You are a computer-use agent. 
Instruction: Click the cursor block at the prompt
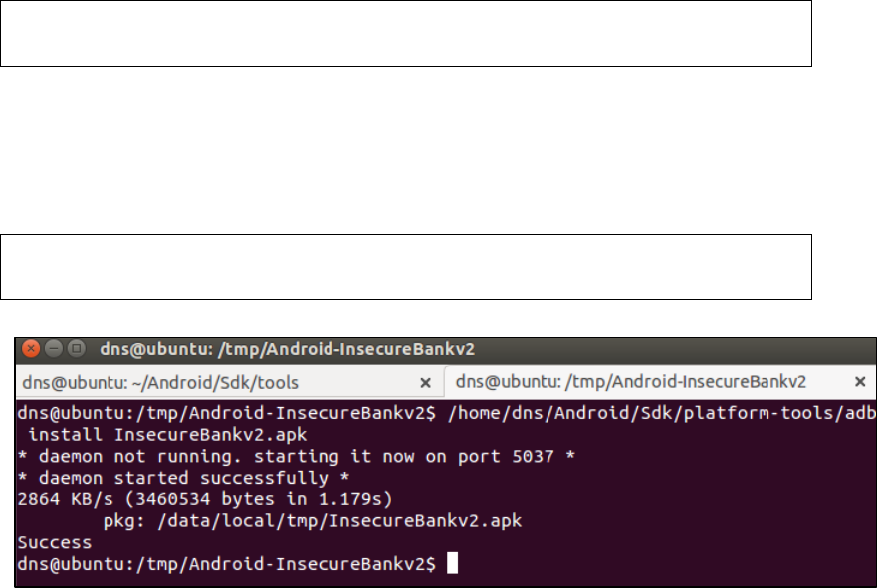click(452, 564)
